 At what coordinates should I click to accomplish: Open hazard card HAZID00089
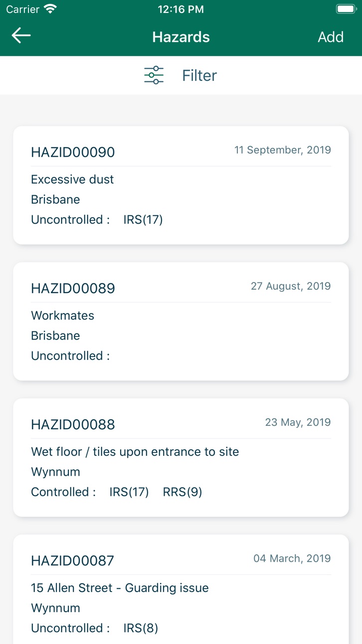click(181, 322)
